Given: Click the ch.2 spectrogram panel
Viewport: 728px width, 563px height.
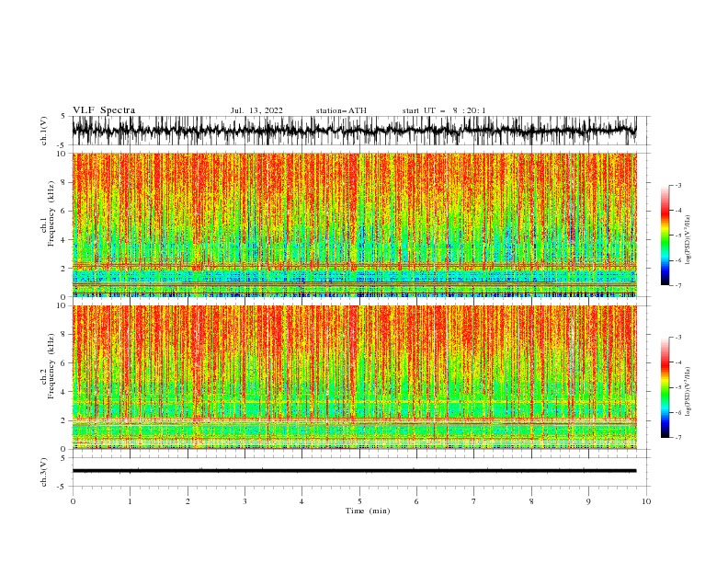Looking at the screenshot, I should pos(354,377).
